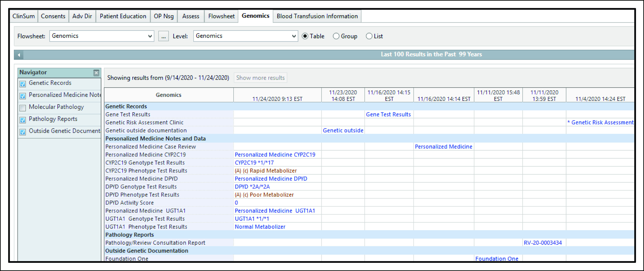The width and height of the screenshot is (644, 271).
Task: Click the Pathology Reports section header row
Action: (x=369, y=234)
